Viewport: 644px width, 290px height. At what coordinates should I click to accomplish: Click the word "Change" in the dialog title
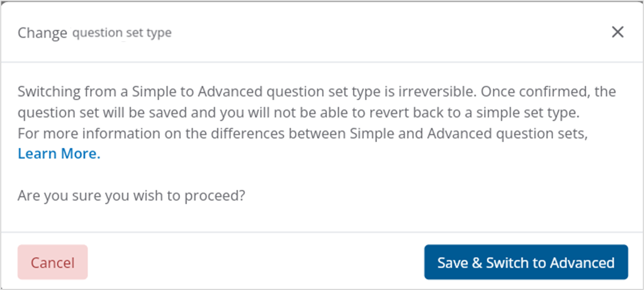[x=42, y=33]
